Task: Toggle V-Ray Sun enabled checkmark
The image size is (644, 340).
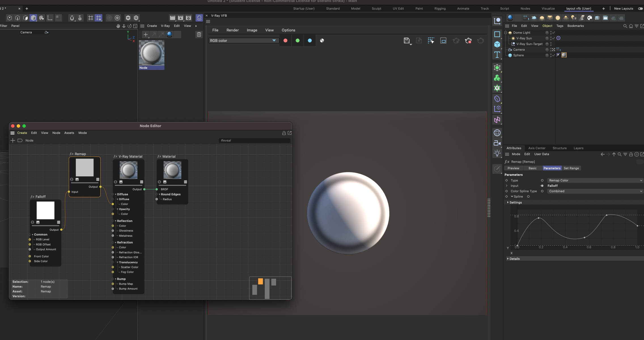Action: (x=554, y=38)
